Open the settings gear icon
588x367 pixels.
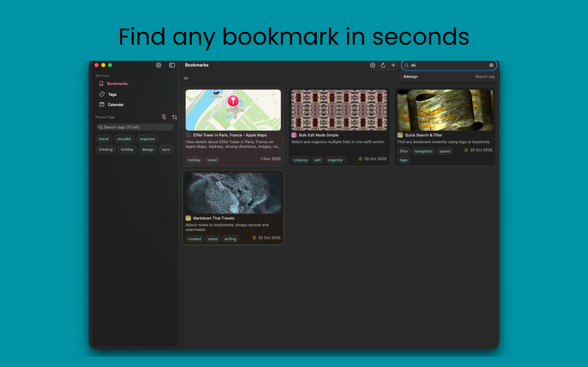(158, 65)
